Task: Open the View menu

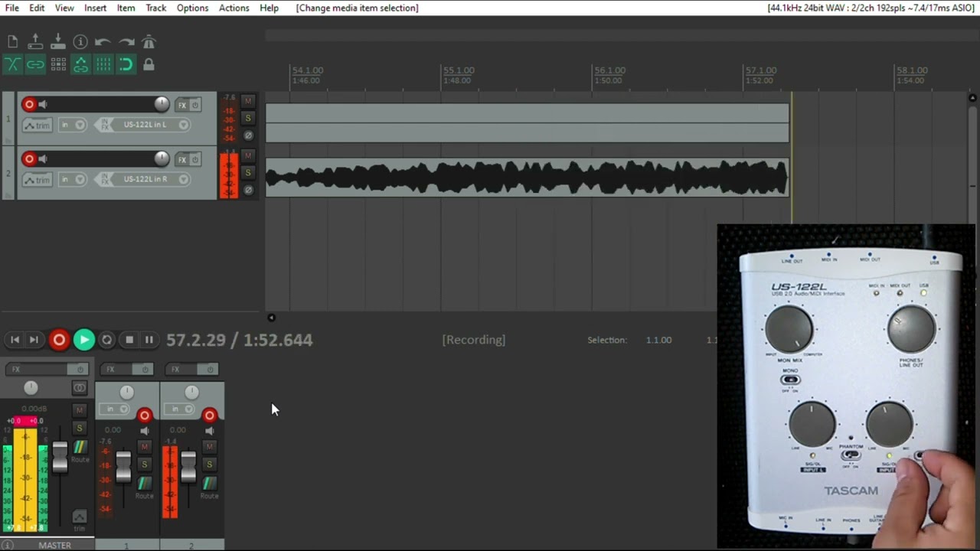Action: click(64, 8)
